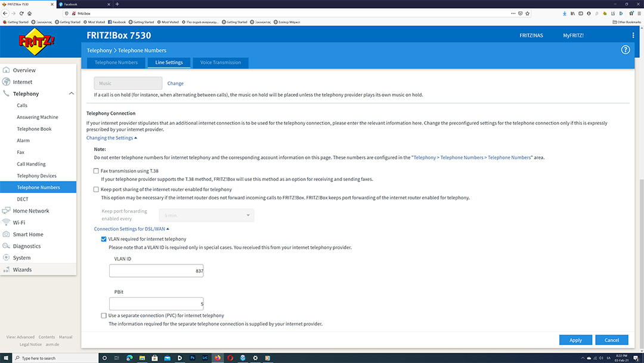Click the Apply button
This screenshot has height=363, width=644.
tap(575, 340)
